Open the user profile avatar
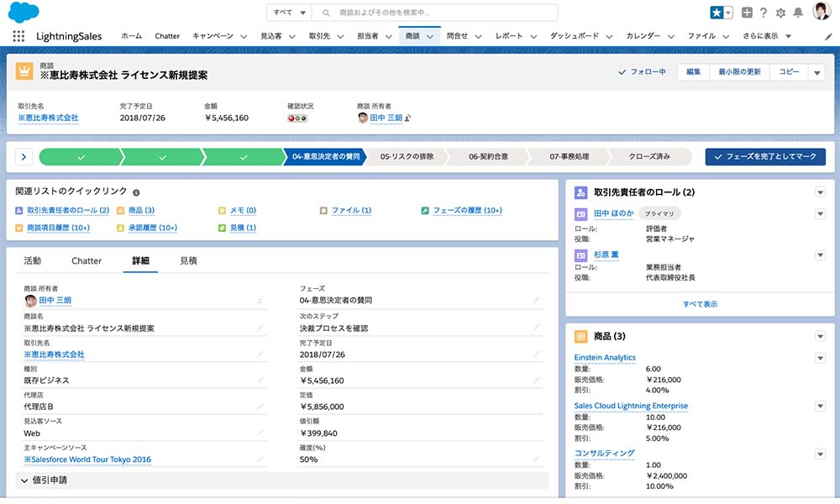This screenshot has height=504, width=840. click(x=822, y=11)
